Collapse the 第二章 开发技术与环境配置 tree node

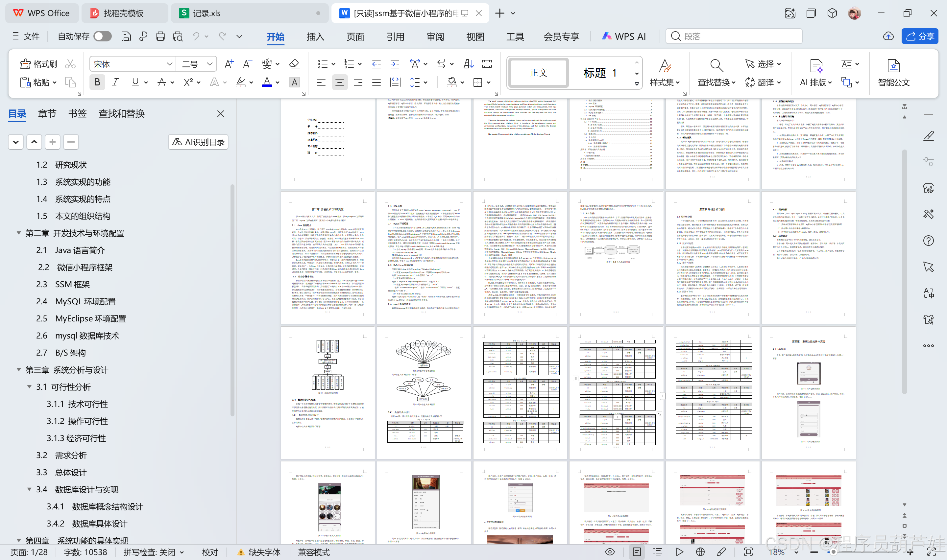pos(18,233)
